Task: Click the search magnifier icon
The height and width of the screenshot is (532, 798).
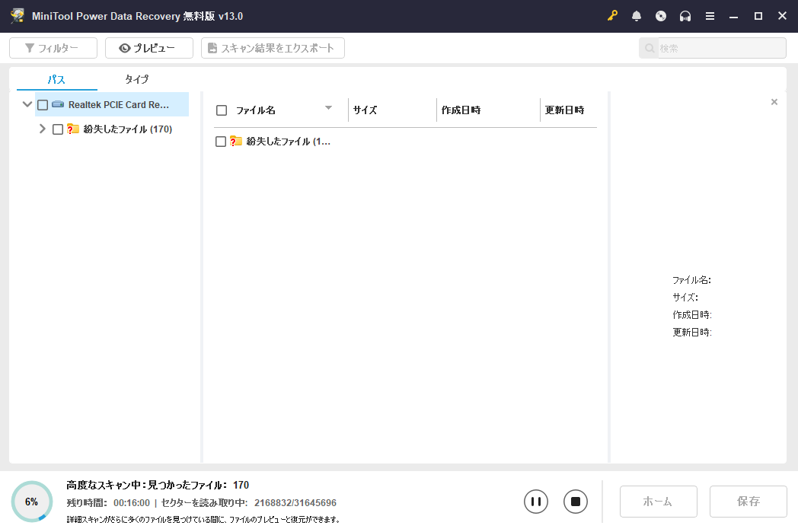Action: (650, 48)
